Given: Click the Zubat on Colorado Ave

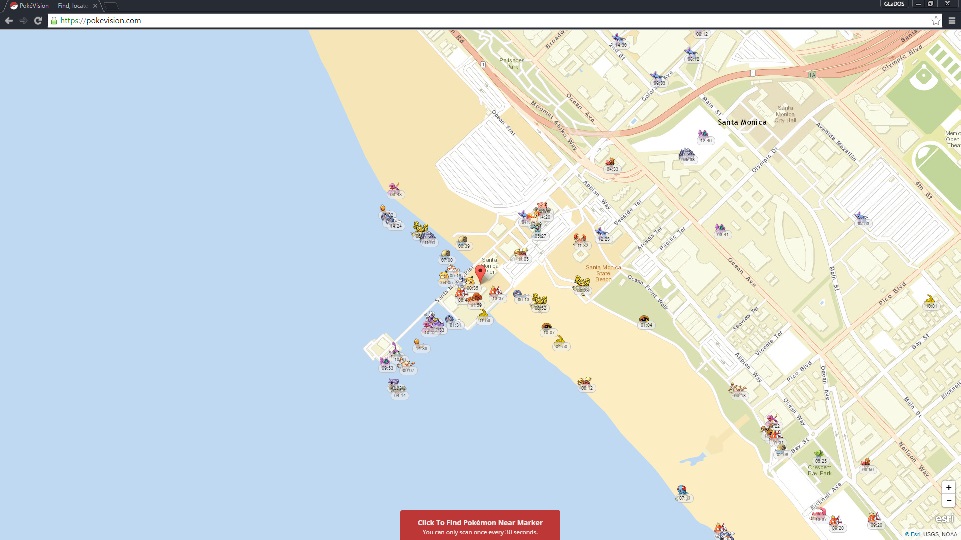Looking at the screenshot, I should tap(657, 78).
